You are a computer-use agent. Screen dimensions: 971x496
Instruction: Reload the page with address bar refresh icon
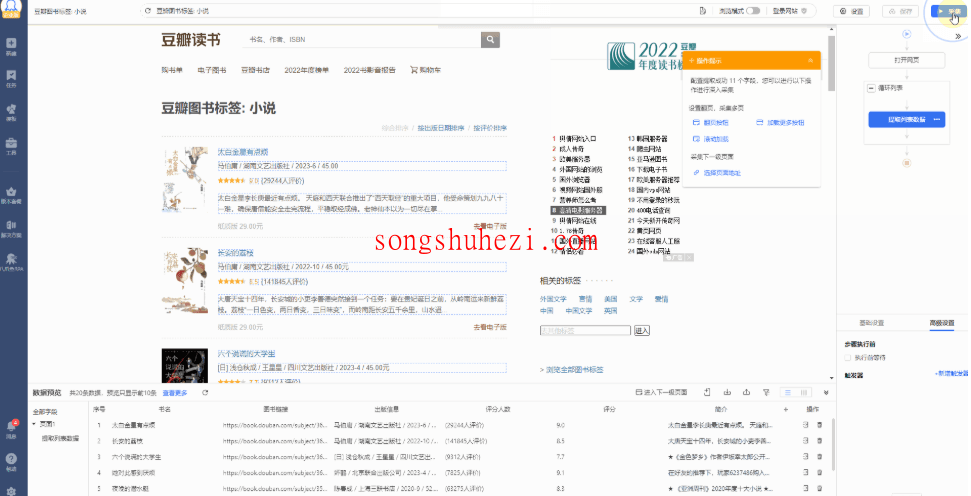pos(147,11)
